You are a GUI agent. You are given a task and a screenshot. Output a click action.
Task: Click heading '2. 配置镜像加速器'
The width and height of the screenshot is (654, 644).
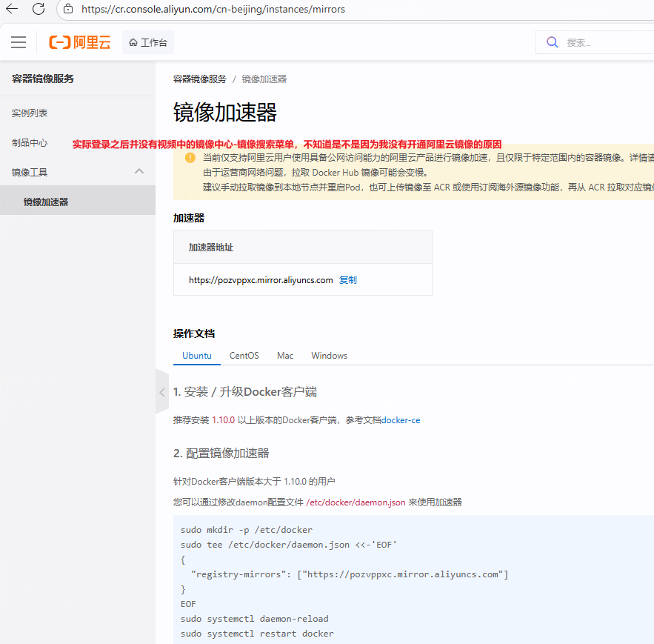(221, 454)
